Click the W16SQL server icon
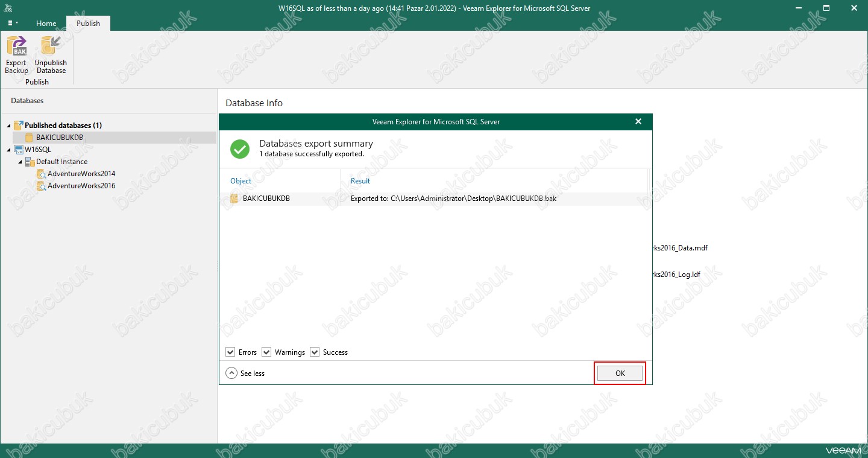This screenshot has height=458, width=868. (18, 149)
